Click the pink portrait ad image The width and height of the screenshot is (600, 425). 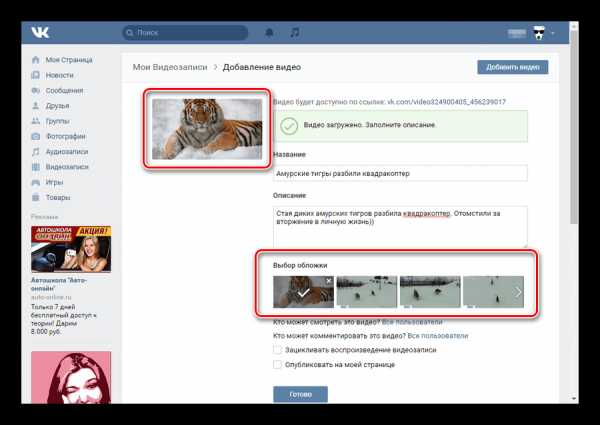pos(71,378)
